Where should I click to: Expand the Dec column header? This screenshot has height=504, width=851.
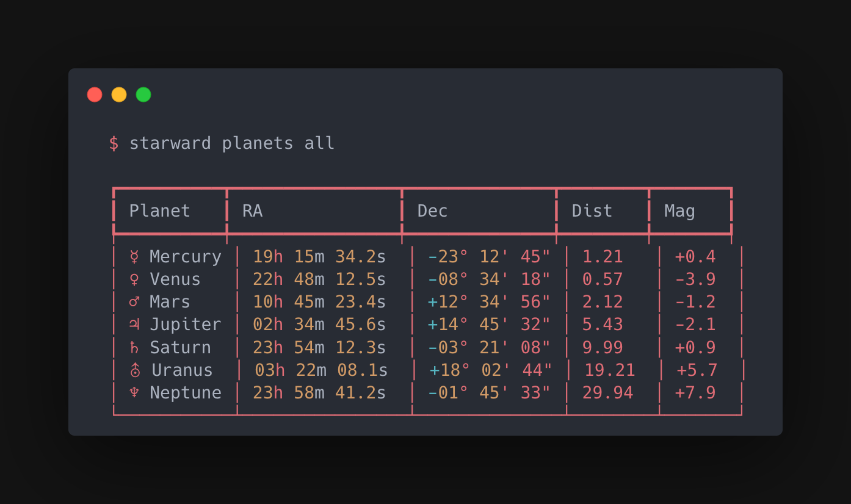(432, 210)
